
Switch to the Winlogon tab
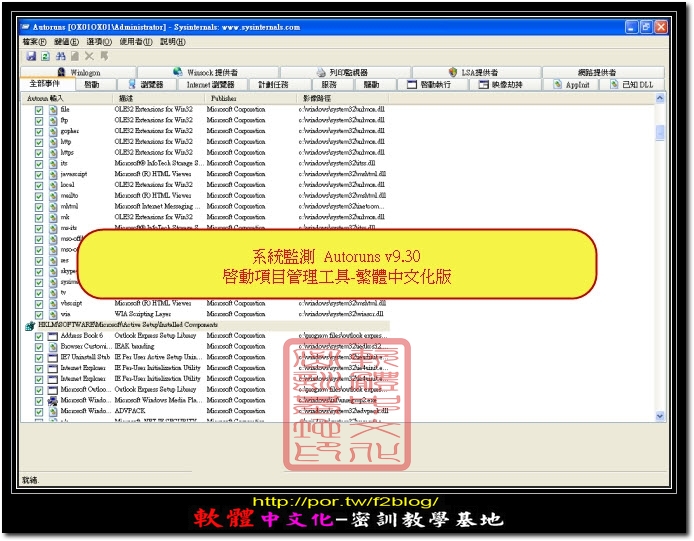coord(85,72)
